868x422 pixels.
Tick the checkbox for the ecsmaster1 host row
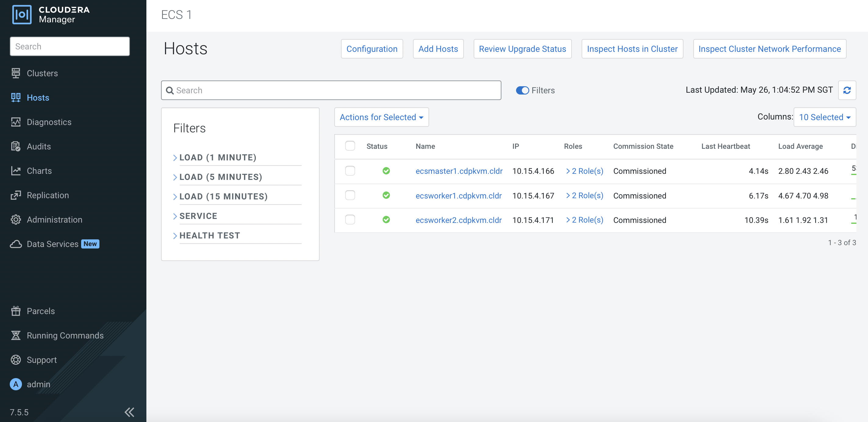[350, 171]
